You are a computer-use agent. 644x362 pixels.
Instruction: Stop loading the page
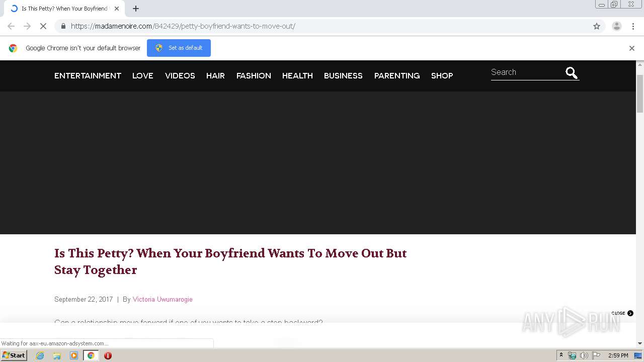pyautogui.click(x=43, y=26)
